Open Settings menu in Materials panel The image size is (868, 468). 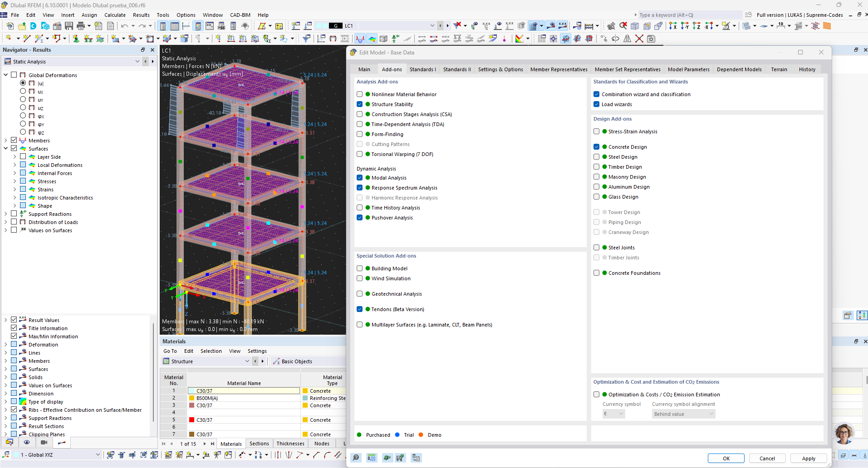(257, 351)
